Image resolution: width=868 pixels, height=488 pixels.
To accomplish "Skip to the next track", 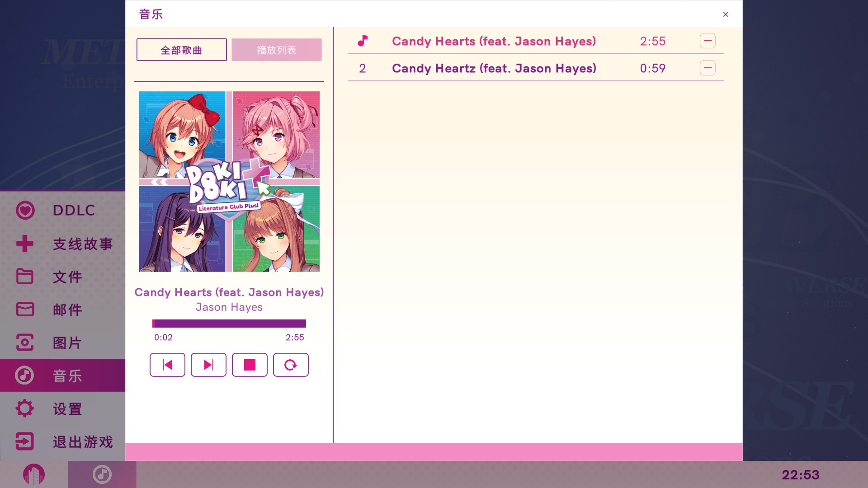I will point(208,365).
